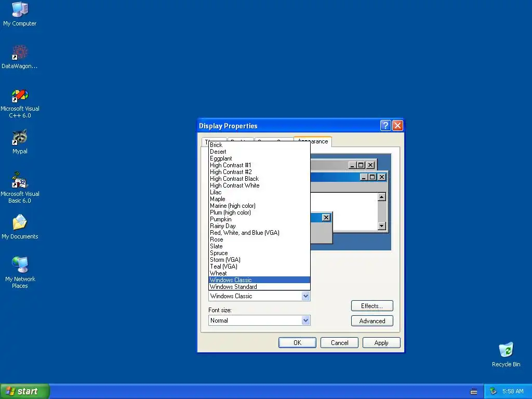Choose Desert color scheme

259,152
